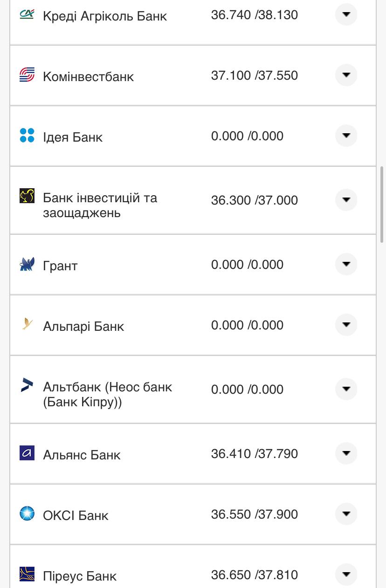Expand the Ідея Банк row arrow

346,136
